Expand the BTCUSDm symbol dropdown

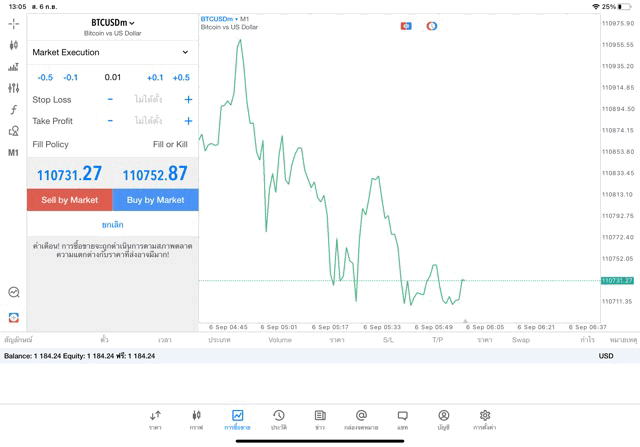(x=112, y=22)
